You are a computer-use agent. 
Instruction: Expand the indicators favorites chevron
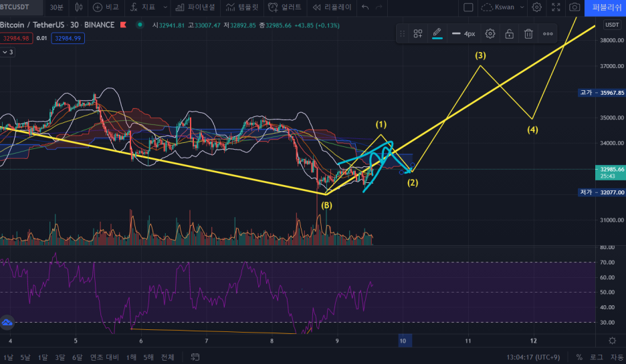165,7
